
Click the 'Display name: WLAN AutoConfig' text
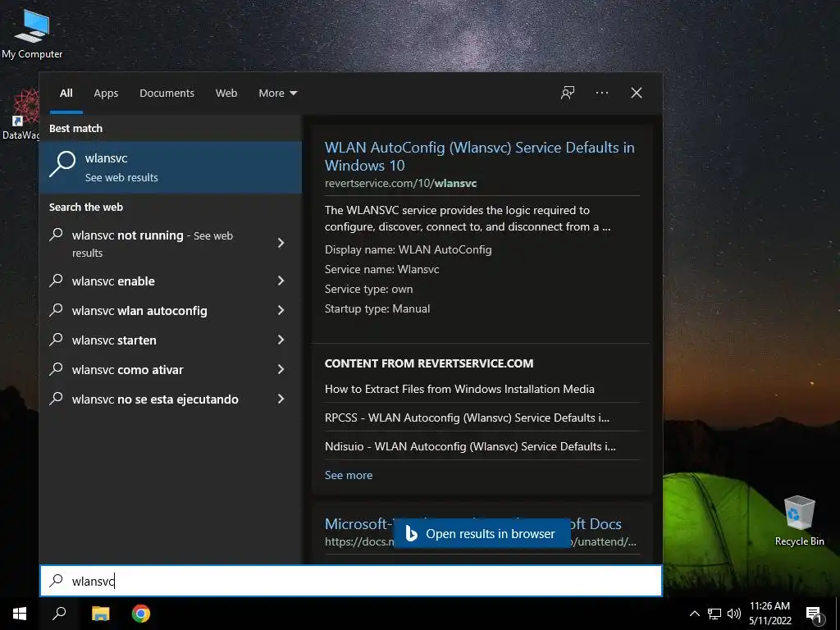(408, 249)
